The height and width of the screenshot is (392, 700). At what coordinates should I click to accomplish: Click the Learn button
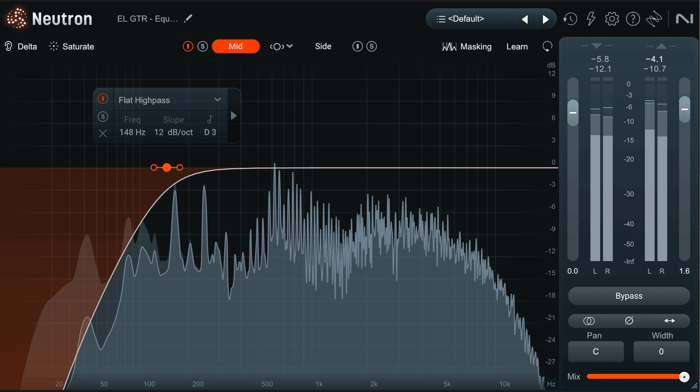point(517,46)
